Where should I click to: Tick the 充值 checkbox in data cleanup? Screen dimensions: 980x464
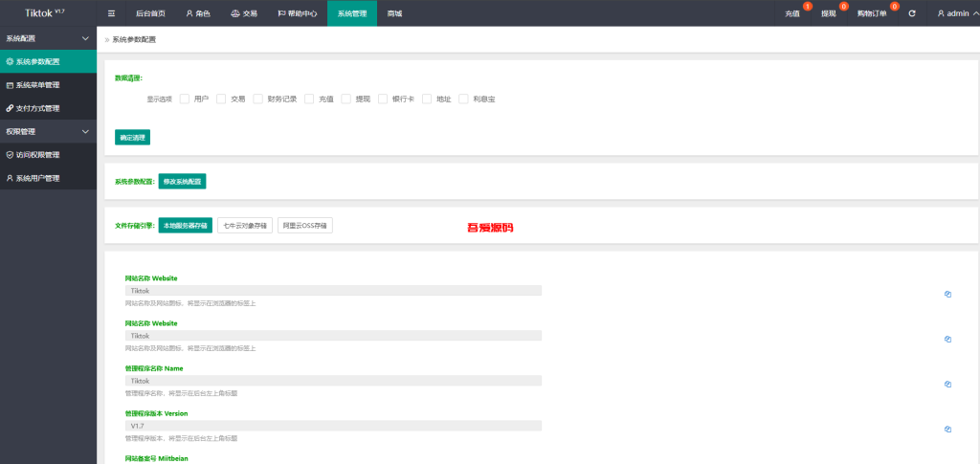tap(309, 99)
